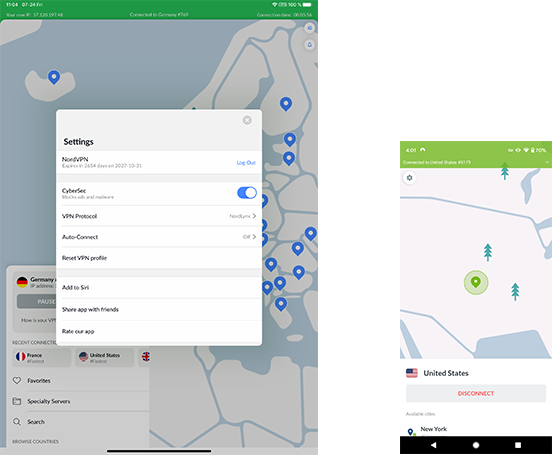
Task: Log Out of NordVPN account
Action: click(246, 163)
